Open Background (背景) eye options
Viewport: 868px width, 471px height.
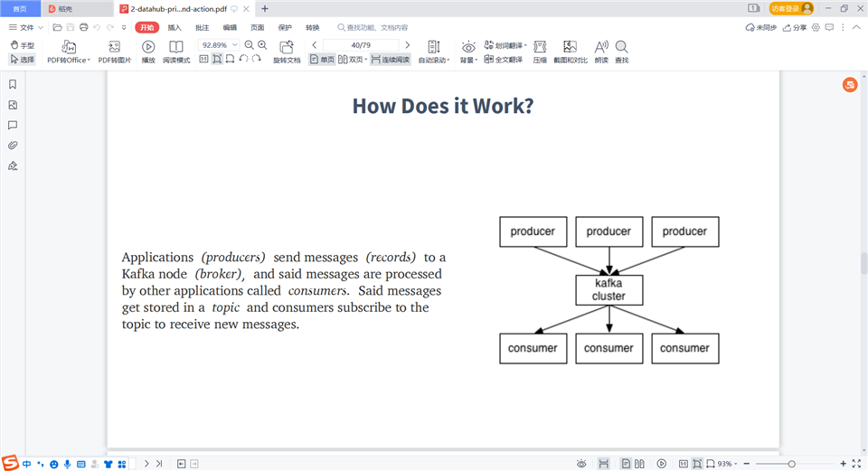point(468,52)
